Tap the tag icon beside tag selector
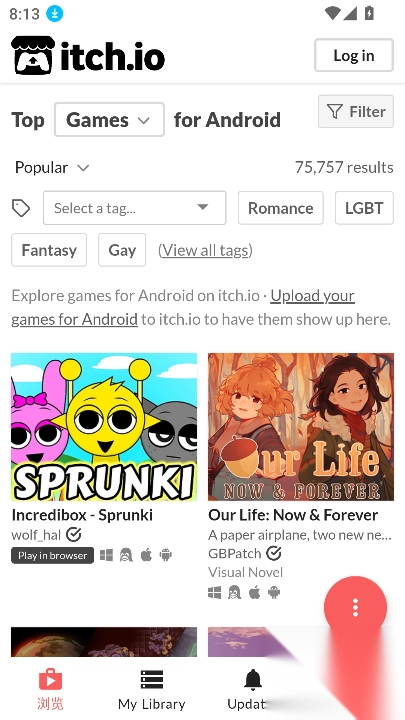The width and height of the screenshot is (405, 720). [x=21, y=208]
